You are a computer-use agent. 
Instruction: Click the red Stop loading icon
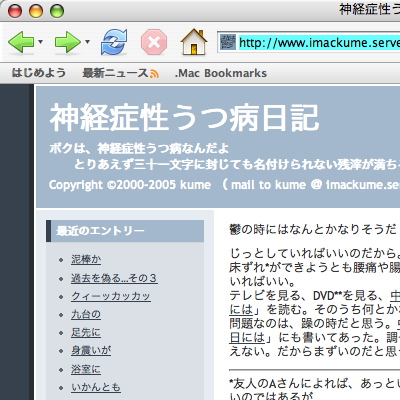click(x=154, y=42)
